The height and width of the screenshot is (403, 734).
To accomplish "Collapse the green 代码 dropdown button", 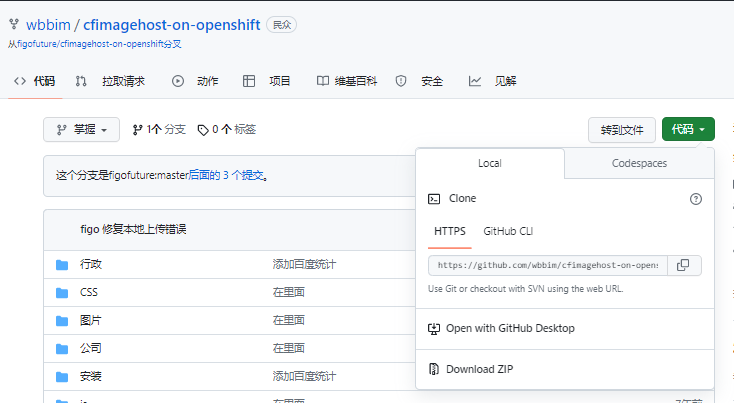I will 688,129.
